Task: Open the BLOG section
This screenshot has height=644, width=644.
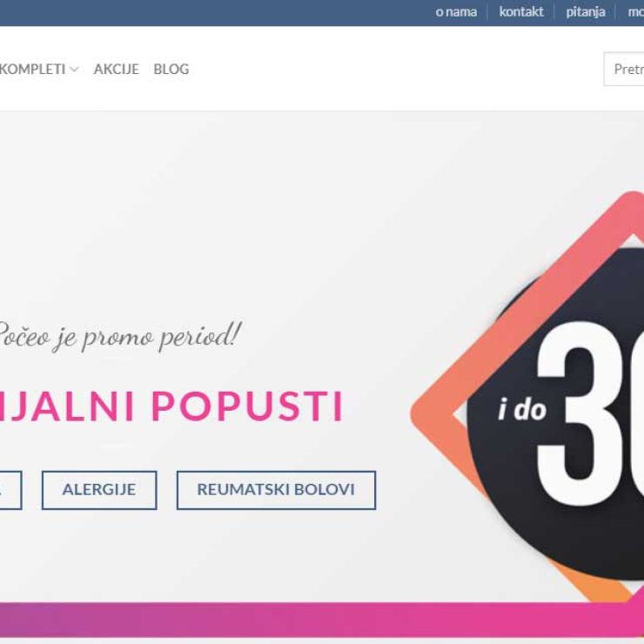Action: click(x=171, y=69)
